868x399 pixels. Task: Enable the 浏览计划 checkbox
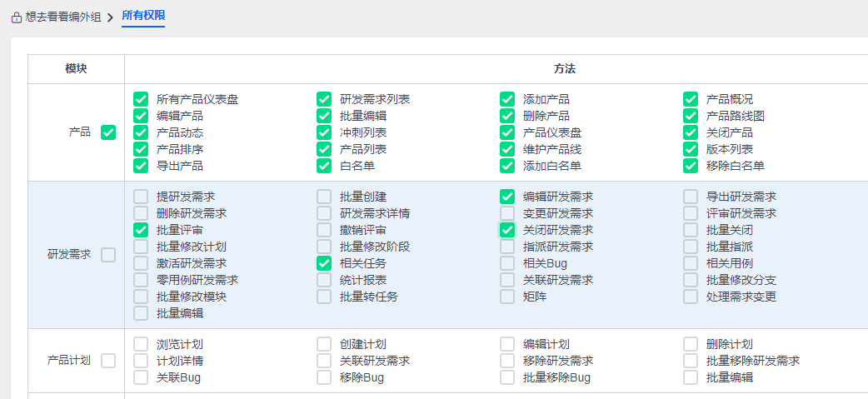(x=141, y=344)
